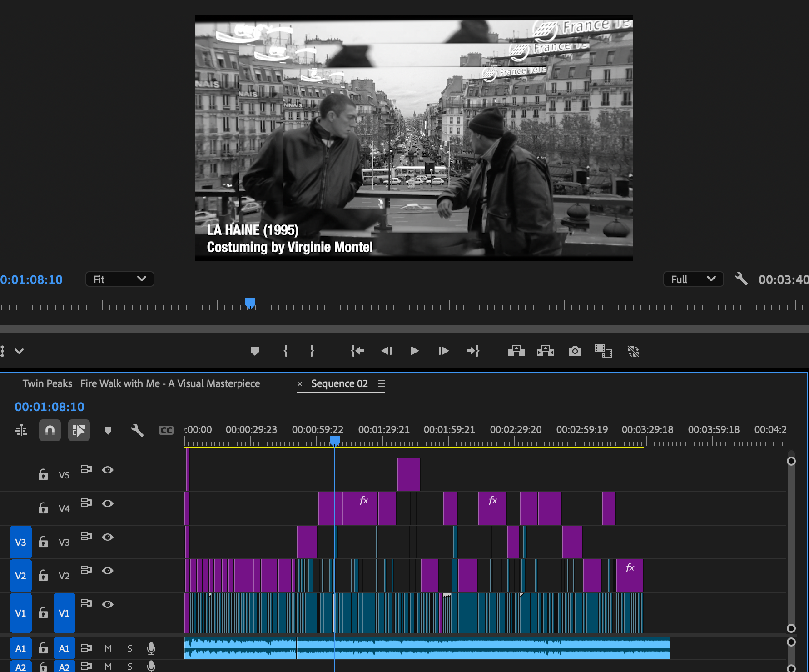Toggle lock on track V5
This screenshot has height=672, width=809.
[43, 474]
